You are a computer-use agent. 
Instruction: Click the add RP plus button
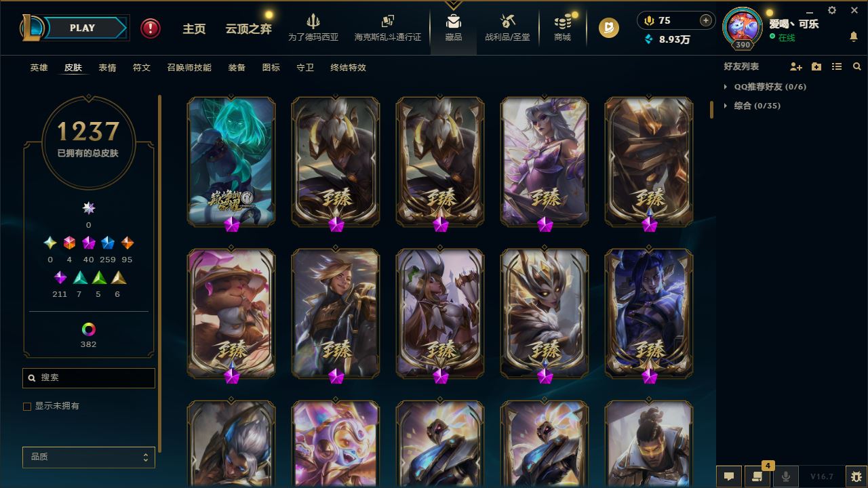pyautogui.click(x=706, y=20)
